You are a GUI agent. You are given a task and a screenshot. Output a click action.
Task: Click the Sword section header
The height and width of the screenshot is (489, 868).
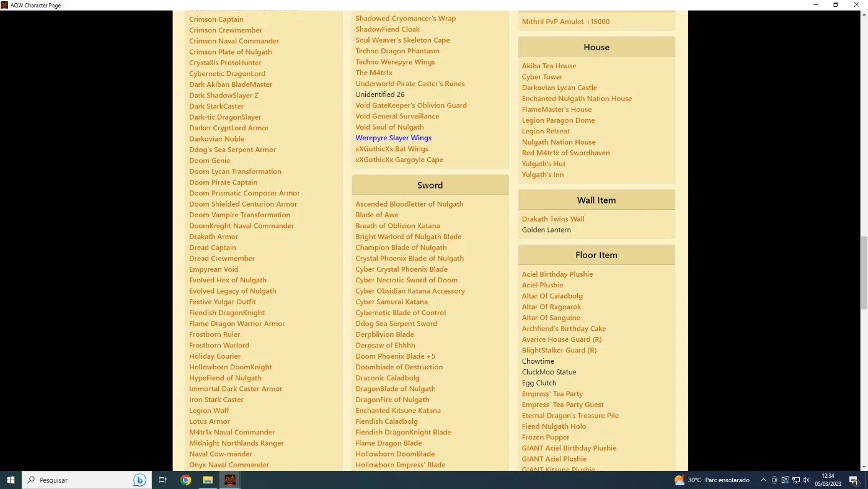click(430, 185)
